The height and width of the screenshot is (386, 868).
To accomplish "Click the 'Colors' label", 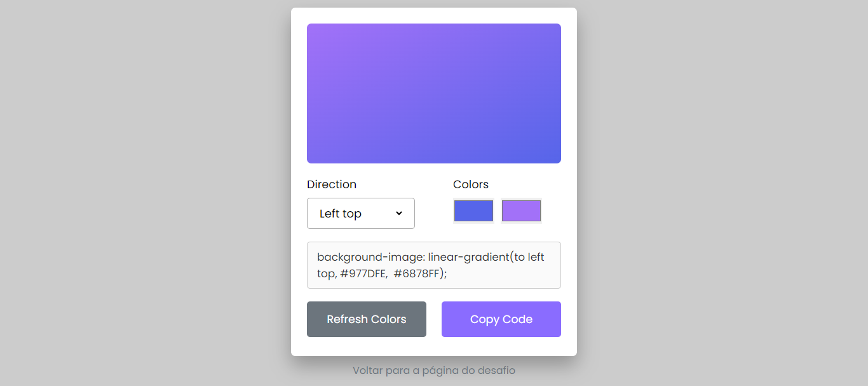I will (x=471, y=184).
